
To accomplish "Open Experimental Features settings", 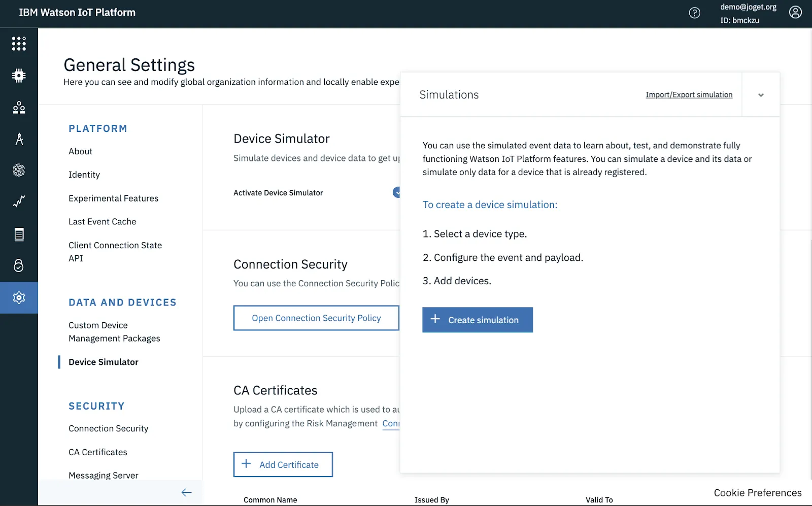I will tap(113, 198).
